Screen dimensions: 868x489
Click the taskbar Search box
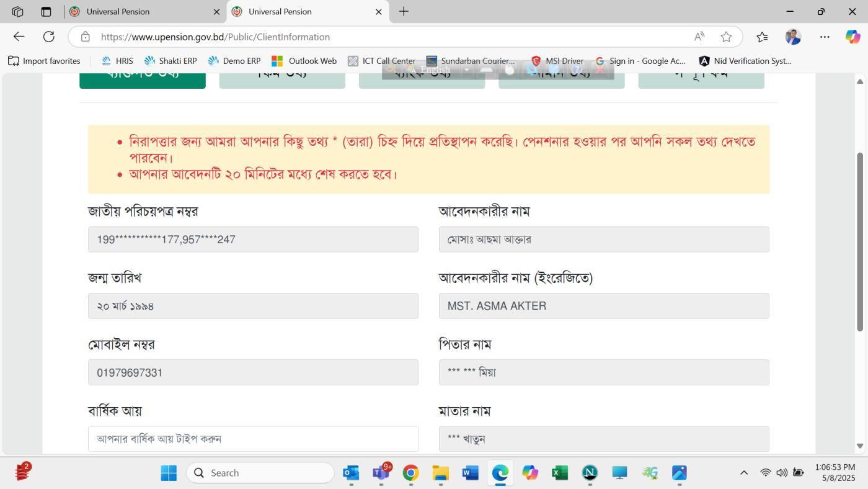[260, 473]
